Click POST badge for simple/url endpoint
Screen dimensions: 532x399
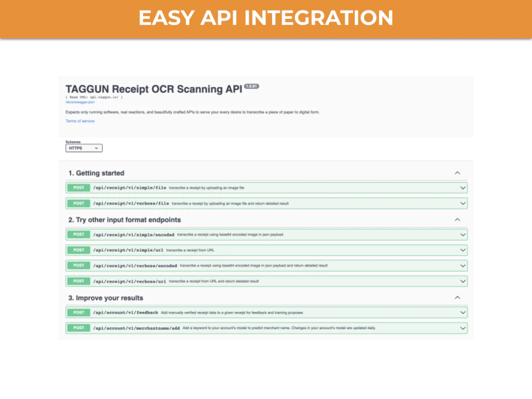pyautogui.click(x=79, y=250)
